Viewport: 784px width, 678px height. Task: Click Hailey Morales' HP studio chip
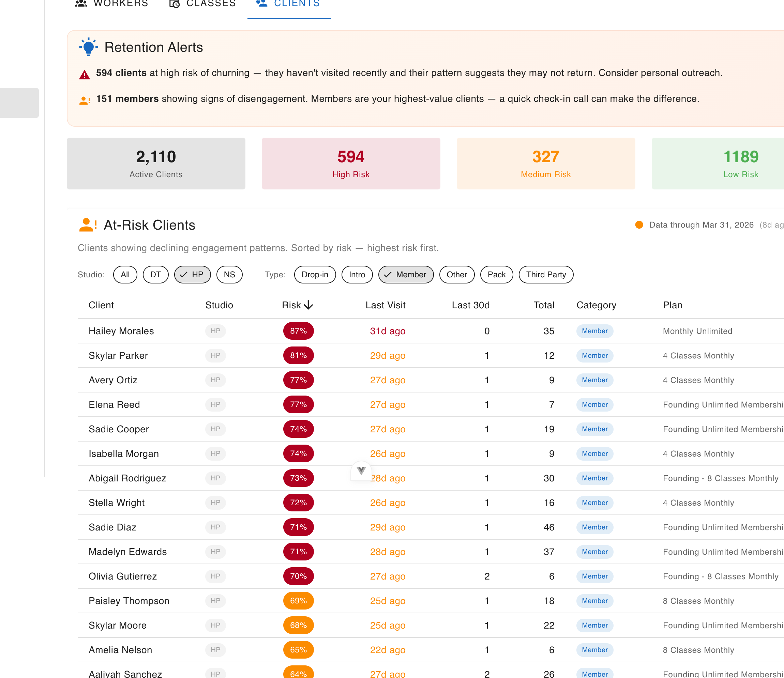[215, 331]
